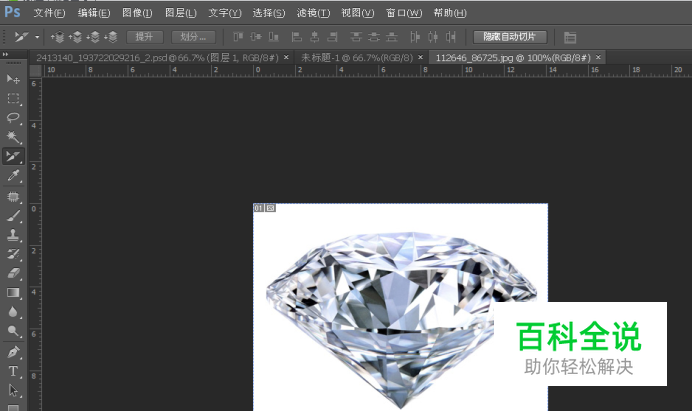Expand the toolbox double-arrow
This screenshot has width=692, height=411.
[6, 54]
